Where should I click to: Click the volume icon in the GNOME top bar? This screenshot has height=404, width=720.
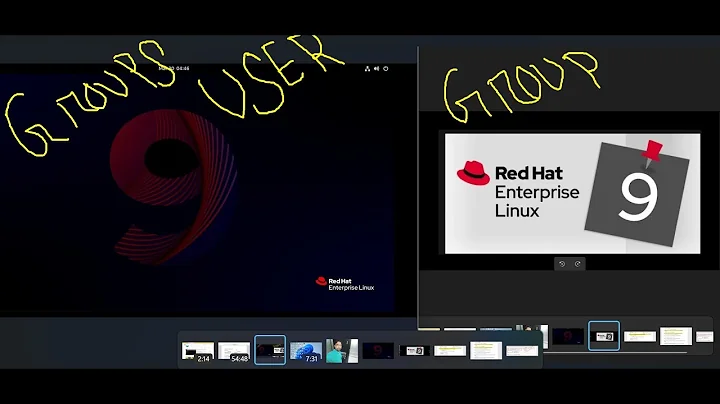(376, 68)
